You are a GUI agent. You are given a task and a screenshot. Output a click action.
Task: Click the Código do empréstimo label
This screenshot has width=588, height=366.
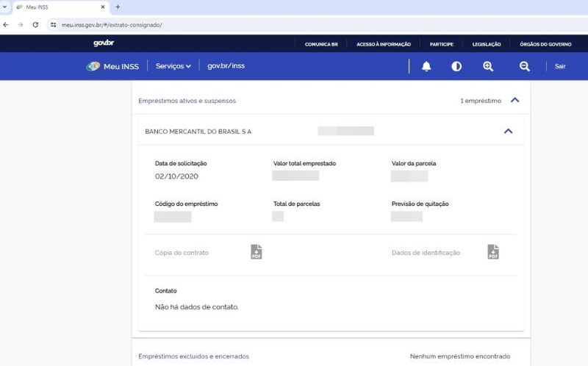point(187,204)
